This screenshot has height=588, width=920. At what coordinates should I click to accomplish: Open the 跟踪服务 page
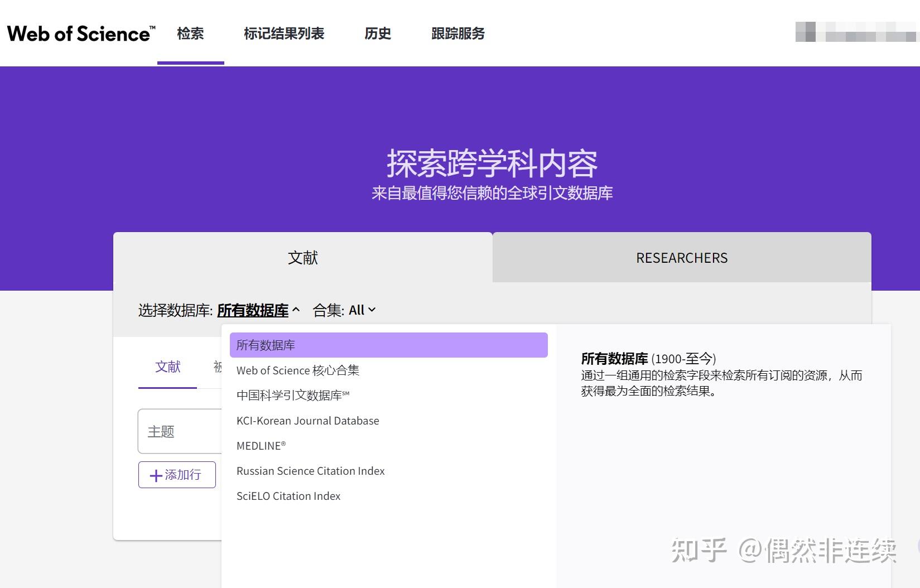click(458, 33)
